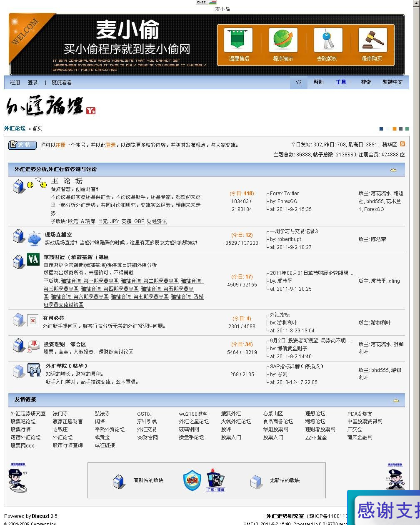Click the 无新帖的版块 legend folder icon

click(256, 482)
